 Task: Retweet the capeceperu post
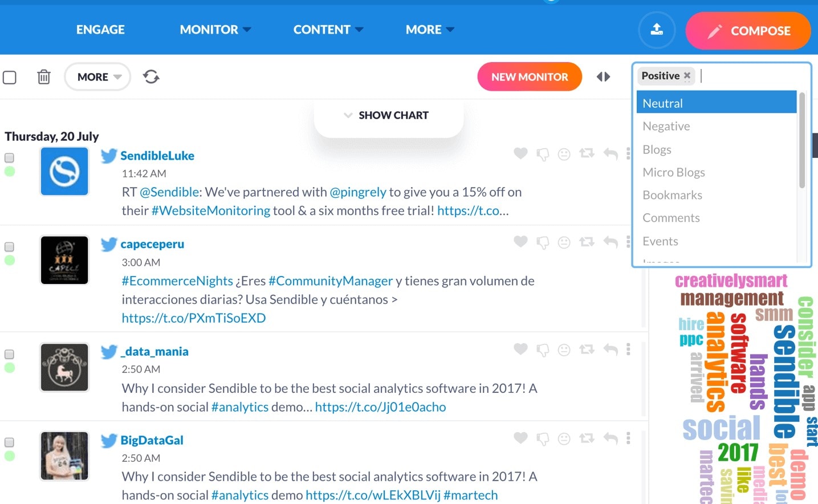587,242
